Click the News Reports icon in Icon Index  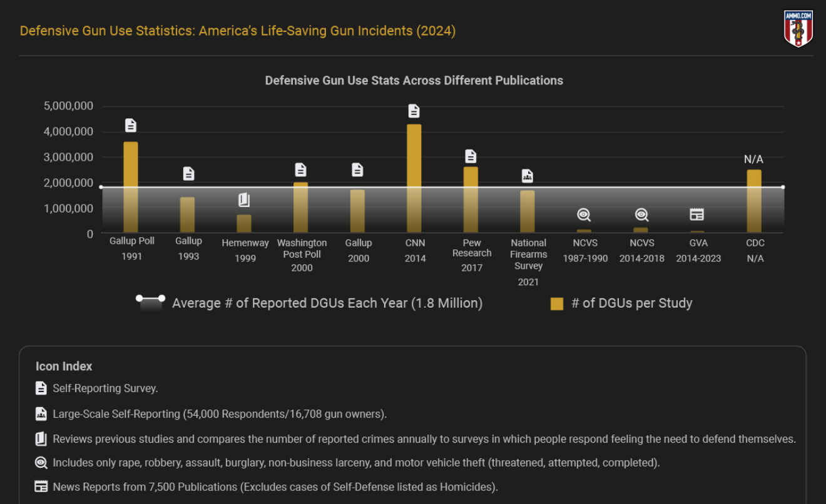41,486
